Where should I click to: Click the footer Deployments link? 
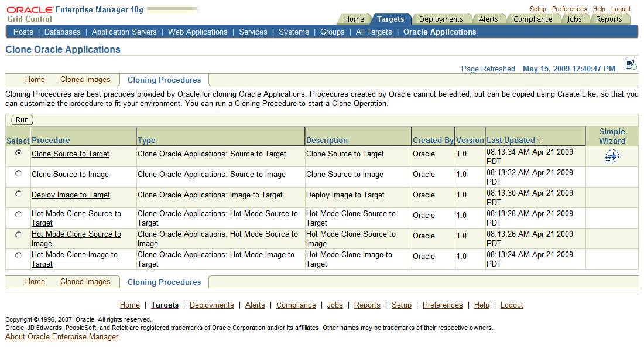[211, 305]
